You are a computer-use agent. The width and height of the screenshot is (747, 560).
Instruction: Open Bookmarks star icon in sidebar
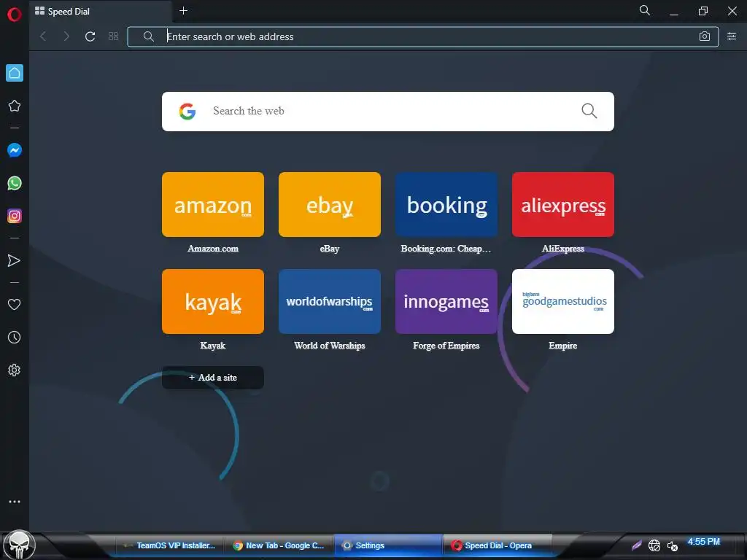coord(15,106)
